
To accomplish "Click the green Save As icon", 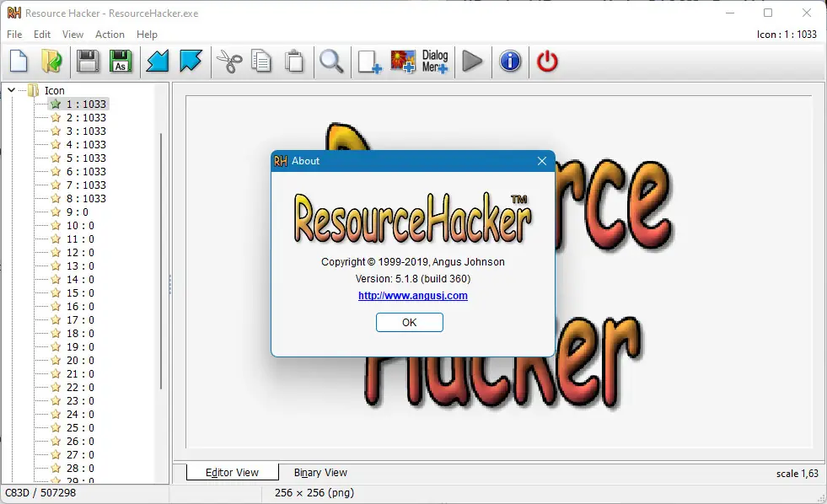I will coord(121,62).
